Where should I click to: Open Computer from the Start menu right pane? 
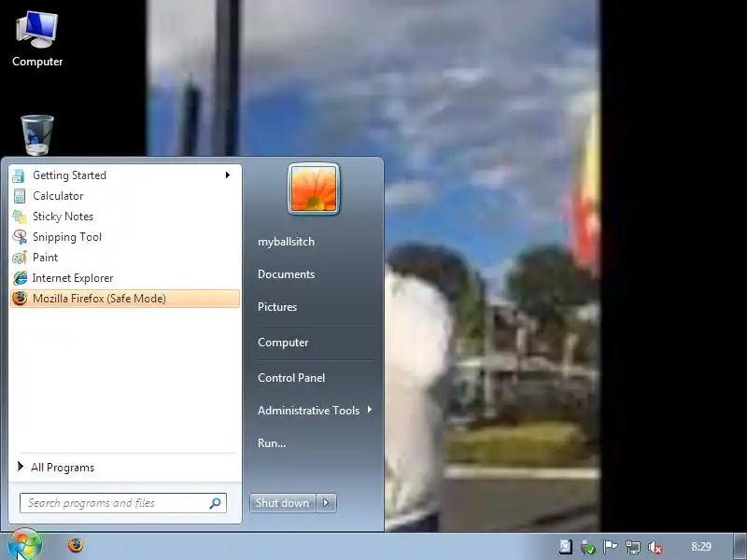(283, 343)
